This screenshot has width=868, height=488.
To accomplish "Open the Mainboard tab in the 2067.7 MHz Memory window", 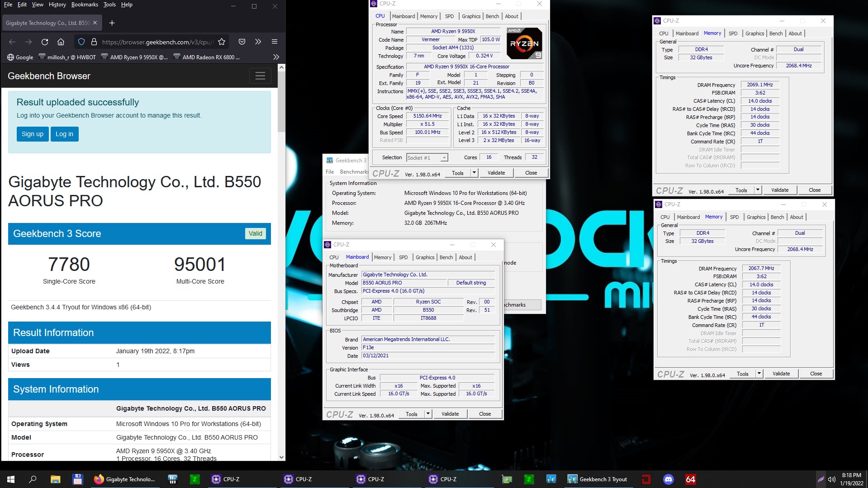I will tap(688, 217).
